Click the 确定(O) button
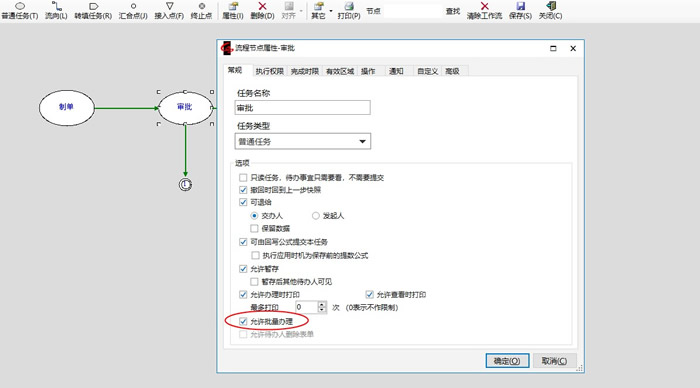Screen dimensions: 700x388 click(x=507, y=361)
